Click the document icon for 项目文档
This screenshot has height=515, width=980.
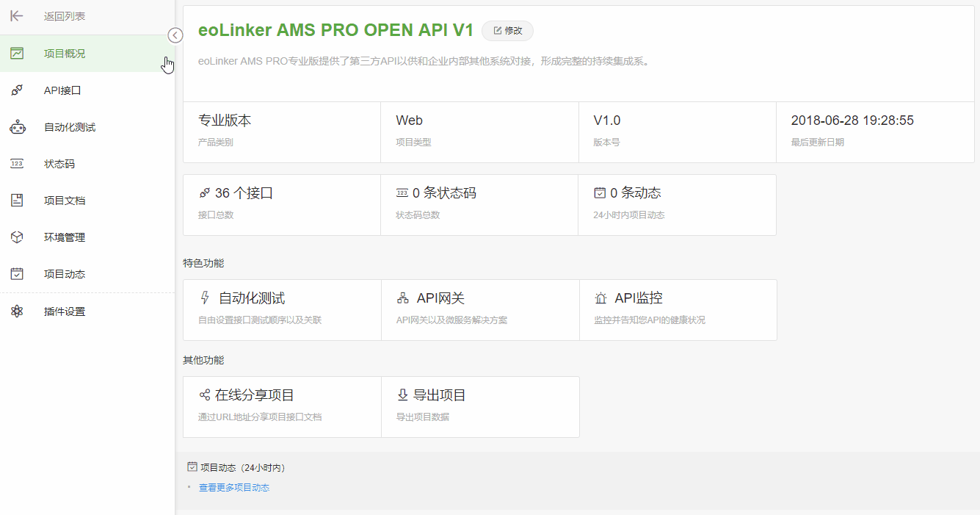[17, 201]
